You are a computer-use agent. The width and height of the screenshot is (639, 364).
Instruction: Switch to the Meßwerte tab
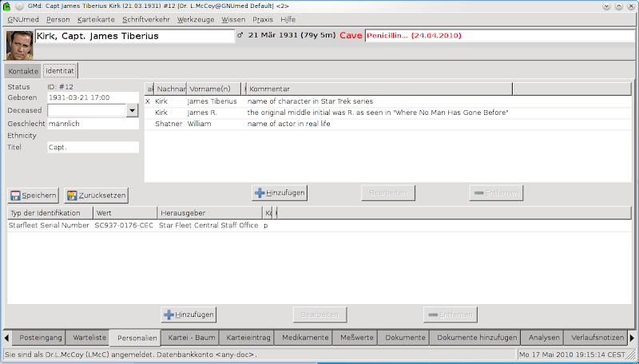[x=356, y=338]
